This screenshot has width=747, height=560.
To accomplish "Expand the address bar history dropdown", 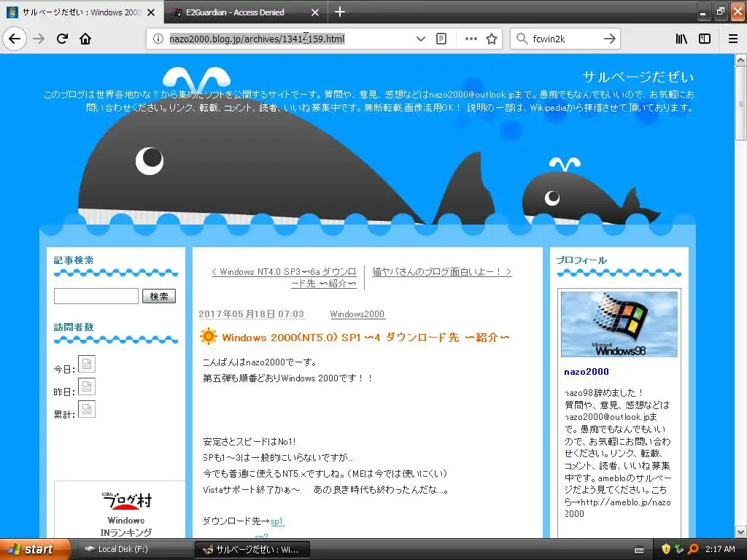I will [420, 39].
